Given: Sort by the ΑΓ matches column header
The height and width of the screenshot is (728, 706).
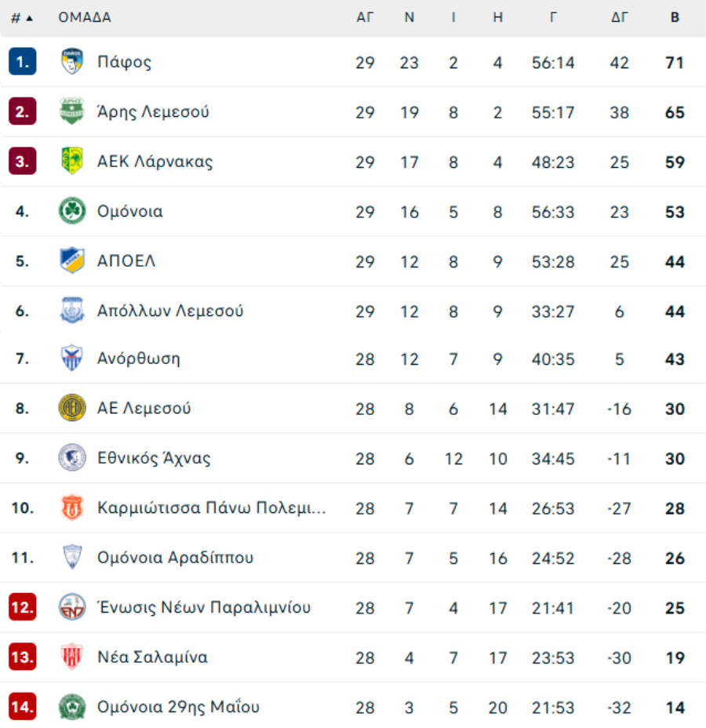Looking at the screenshot, I should 365,17.
